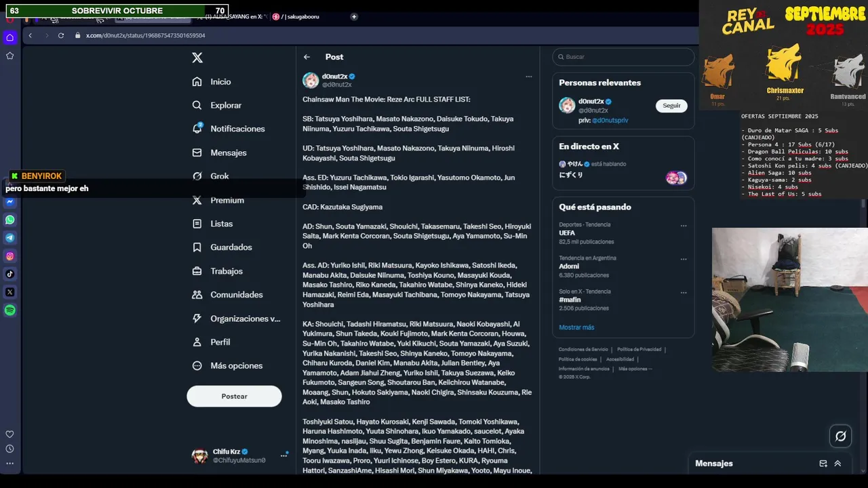This screenshot has width=868, height=488.
Task: Open d0nut2x avatar under Personas relevantes
Action: [x=567, y=105]
